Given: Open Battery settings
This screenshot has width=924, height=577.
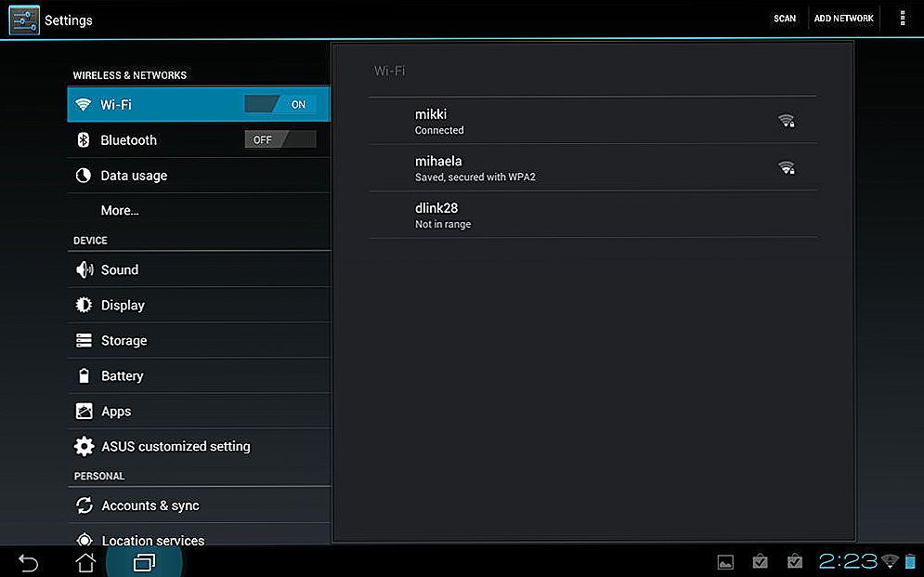Looking at the screenshot, I should point(199,375).
